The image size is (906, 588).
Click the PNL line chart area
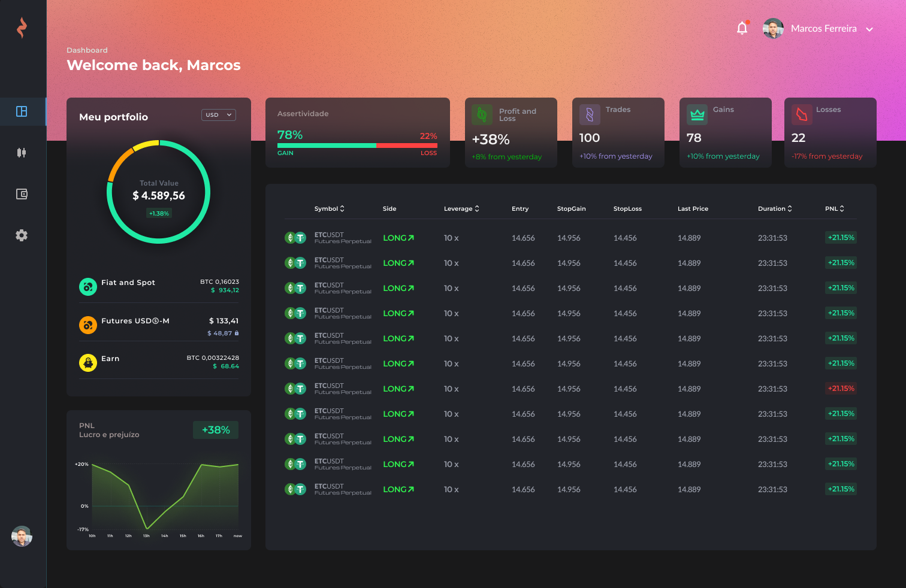(x=165, y=497)
